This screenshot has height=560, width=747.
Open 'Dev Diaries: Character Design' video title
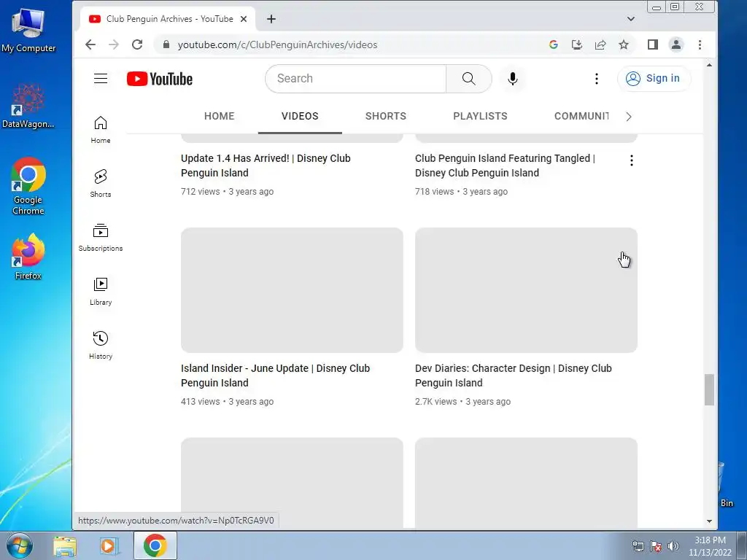tap(513, 376)
